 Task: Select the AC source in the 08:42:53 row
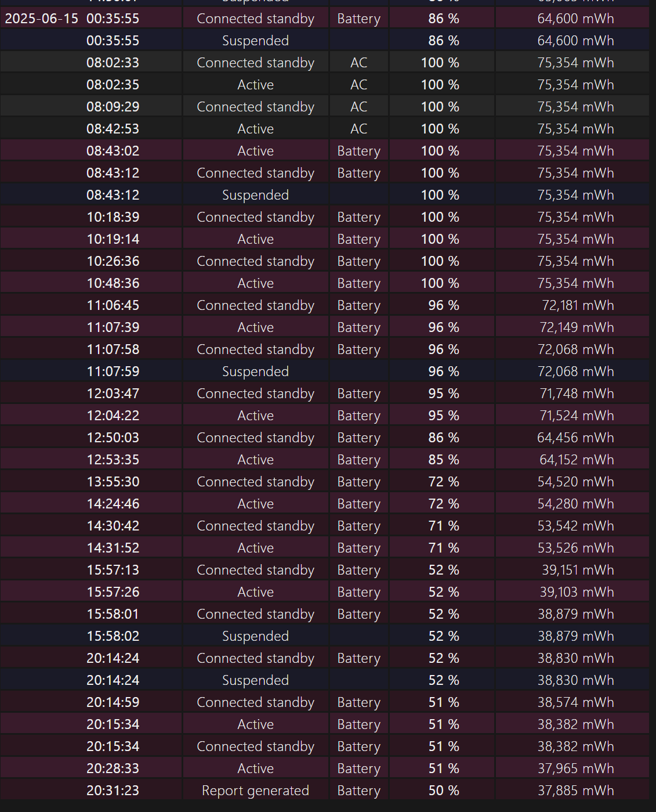coord(358,129)
